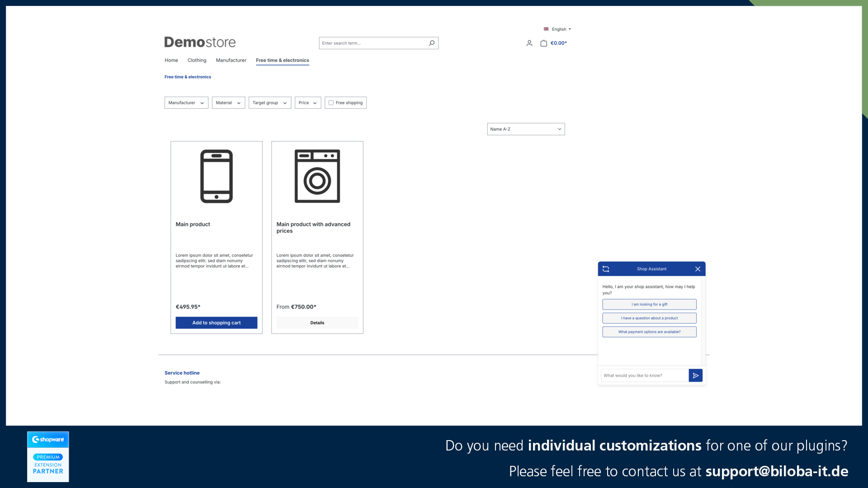Open the shopping cart bag icon
The width and height of the screenshot is (868, 488).
[544, 43]
